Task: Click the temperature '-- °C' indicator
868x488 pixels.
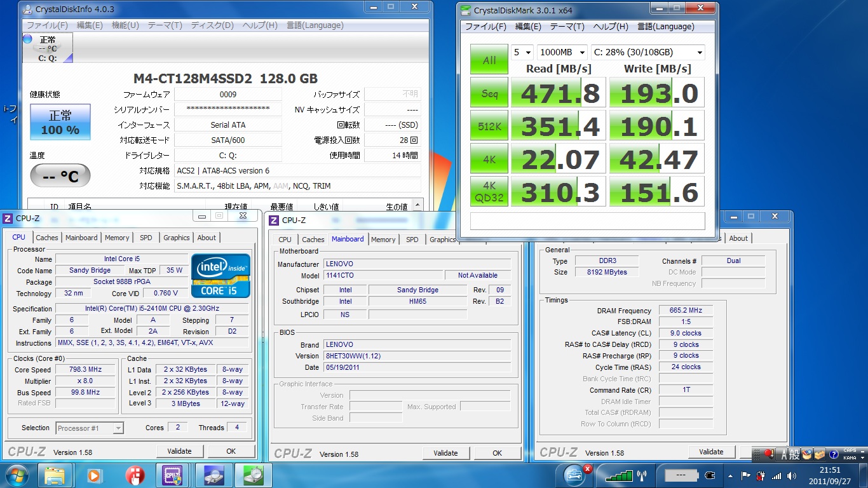Action: [60, 176]
